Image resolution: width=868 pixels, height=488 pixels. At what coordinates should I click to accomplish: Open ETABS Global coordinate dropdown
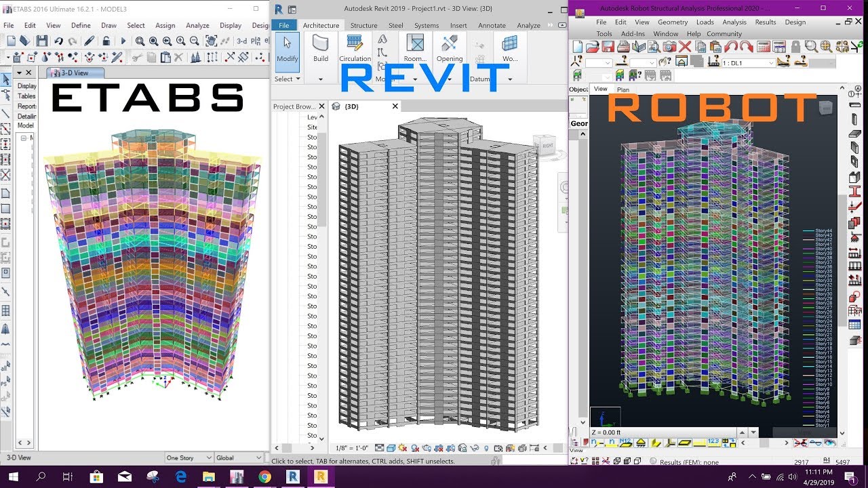[x=239, y=457]
